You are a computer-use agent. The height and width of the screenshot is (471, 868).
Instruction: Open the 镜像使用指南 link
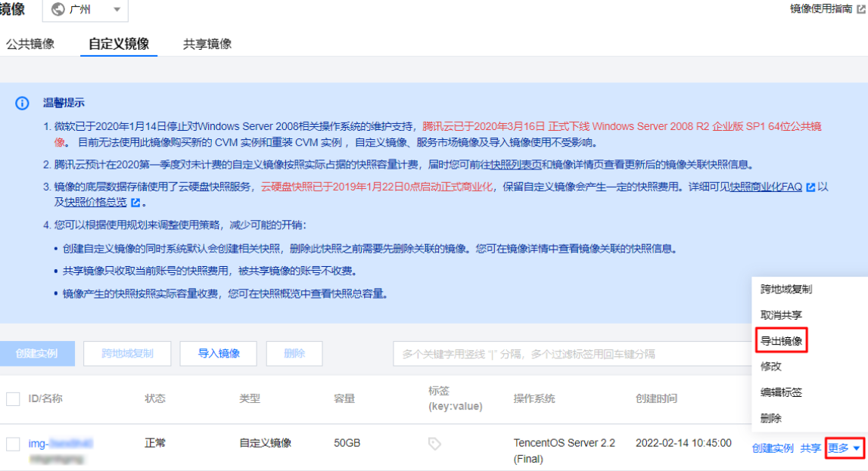pyautogui.click(x=821, y=9)
